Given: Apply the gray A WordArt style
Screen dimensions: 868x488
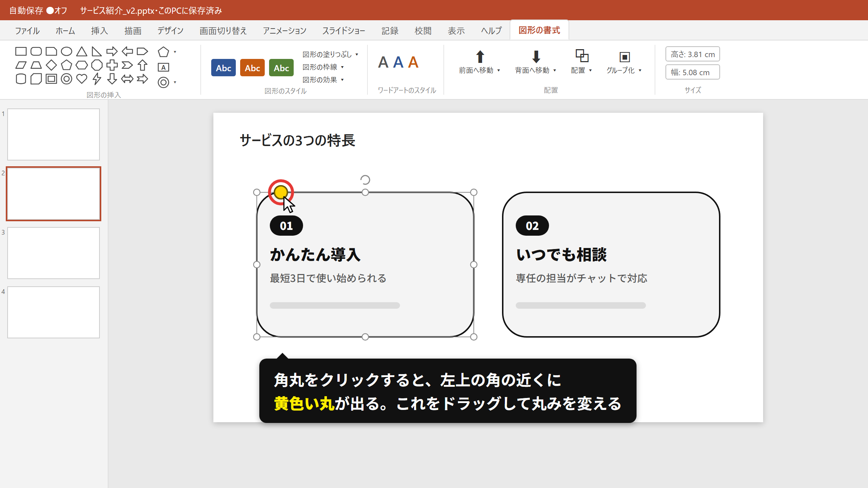Looking at the screenshot, I should [383, 62].
